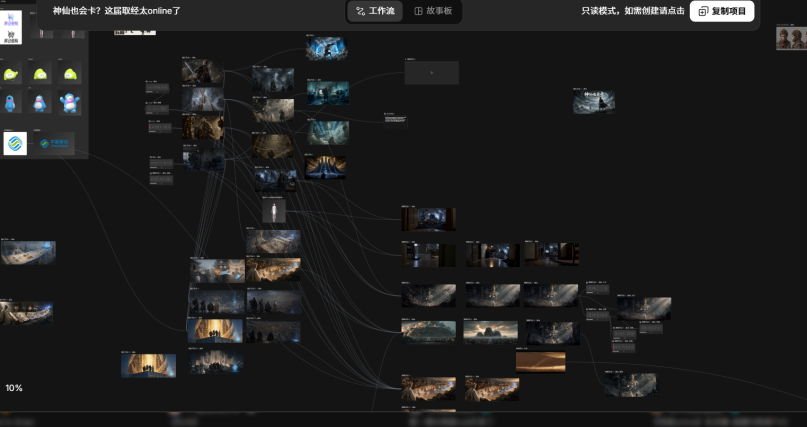Viewport: 807px width, 427px height.
Task: Select the golden desert dunes thumbnail
Action: coord(540,362)
